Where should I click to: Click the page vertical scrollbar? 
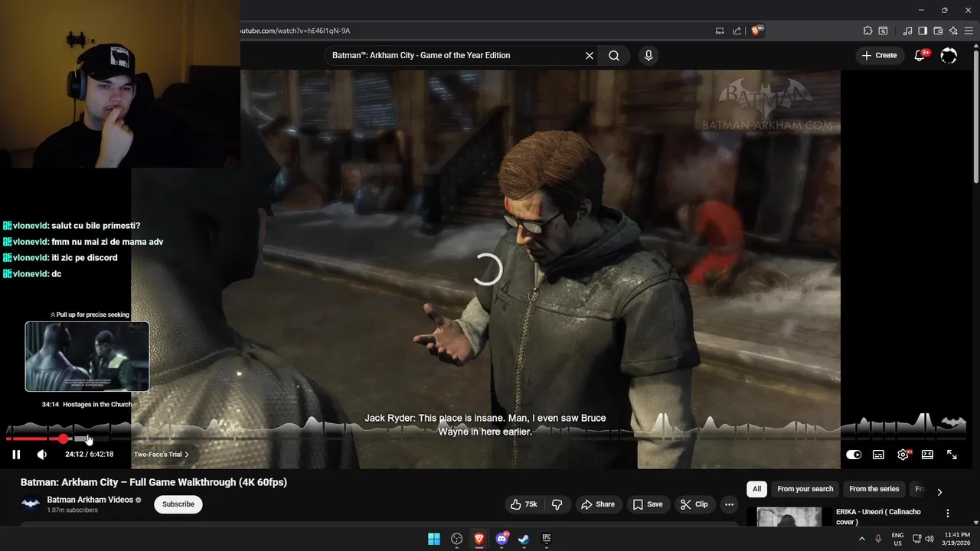click(x=975, y=115)
